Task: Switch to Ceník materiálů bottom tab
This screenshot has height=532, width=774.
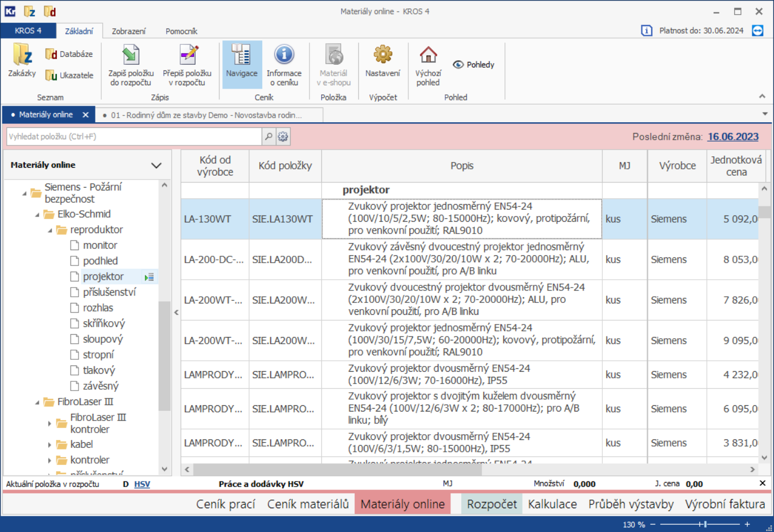Action: (308, 504)
